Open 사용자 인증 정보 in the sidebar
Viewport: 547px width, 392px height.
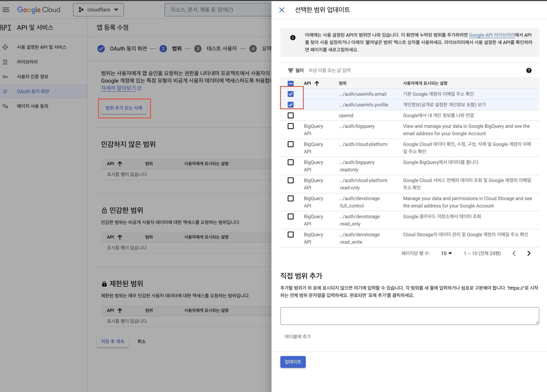pos(32,77)
